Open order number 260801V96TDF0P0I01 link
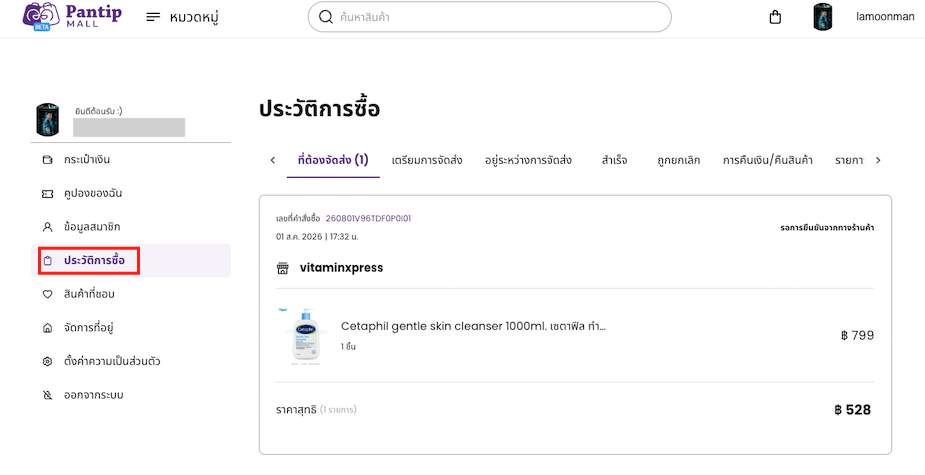 [x=368, y=218]
